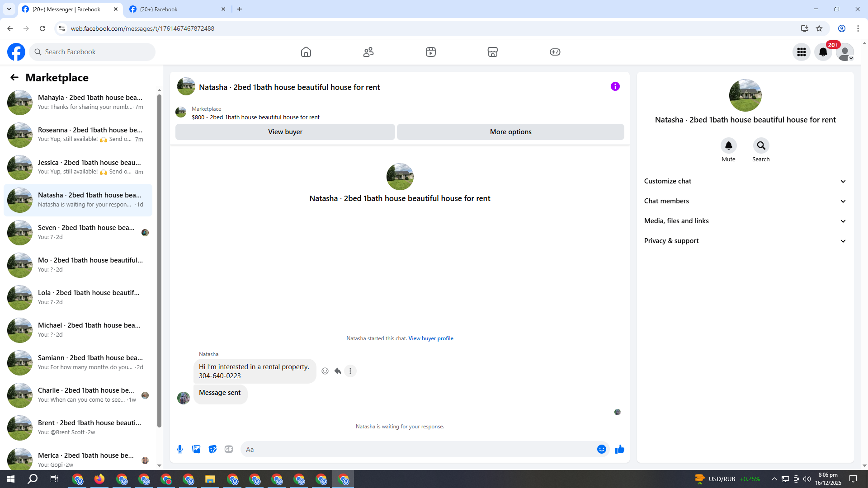Mute the Natasha conversation
Viewport: 868px width, 488px height.
729,145
